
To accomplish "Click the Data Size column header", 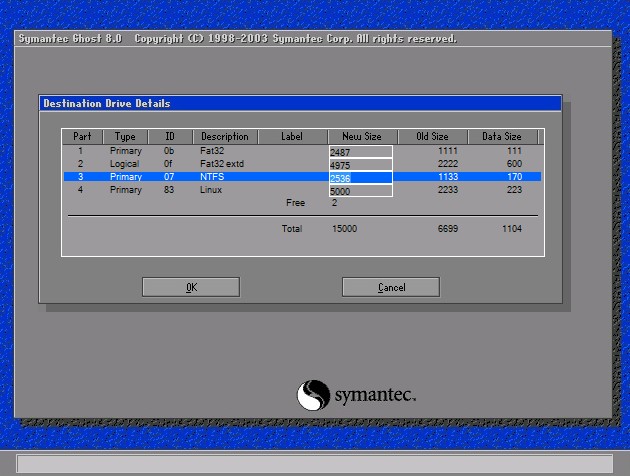I will coord(503,137).
